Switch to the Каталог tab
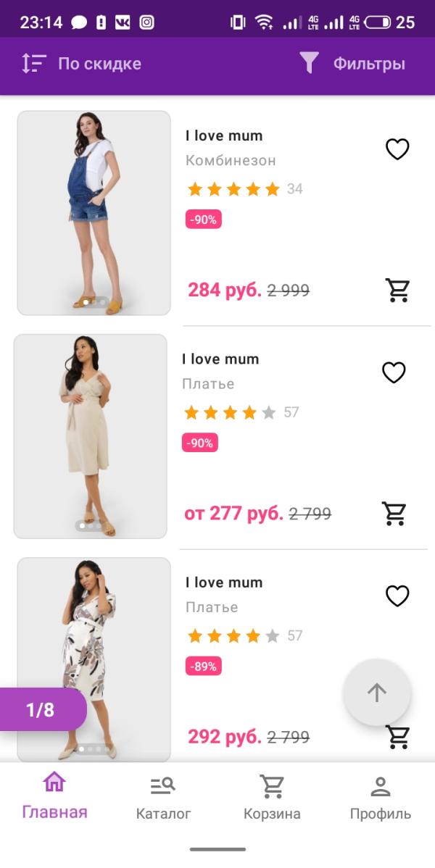The width and height of the screenshot is (435, 868). (x=163, y=796)
